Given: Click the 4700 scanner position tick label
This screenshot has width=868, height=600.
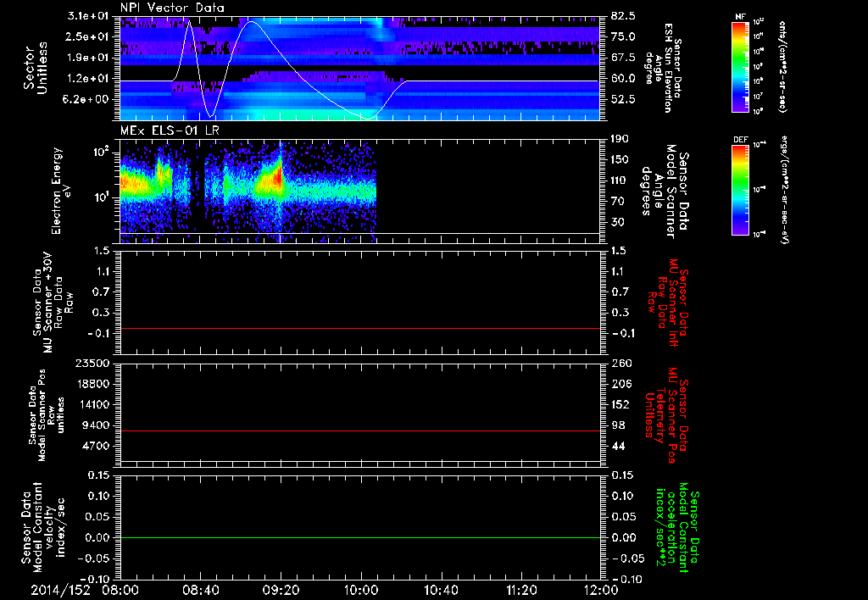Looking at the screenshot, I should point(95,446).
